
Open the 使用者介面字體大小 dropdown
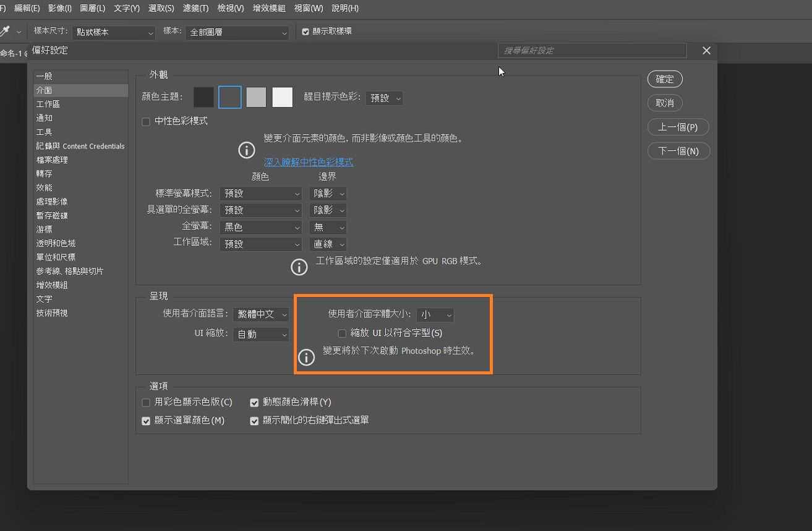pyautogui.click(x=435, y=314)
